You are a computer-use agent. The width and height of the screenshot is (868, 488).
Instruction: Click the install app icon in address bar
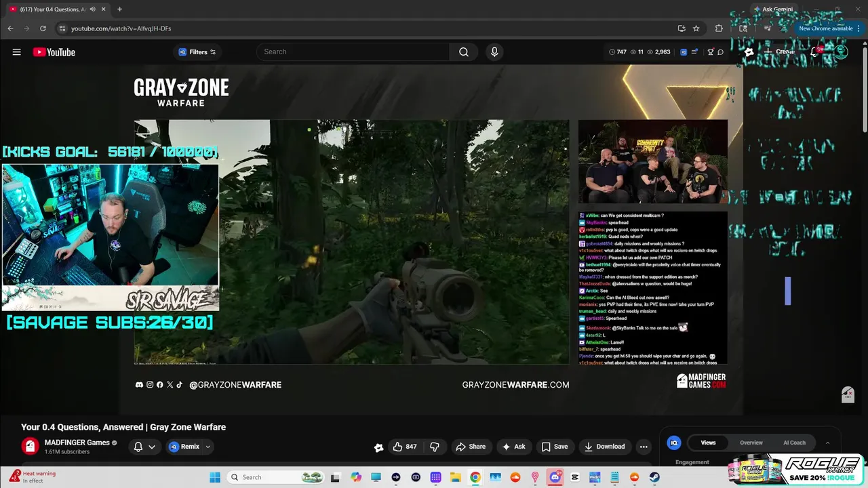tap(682, 28)
